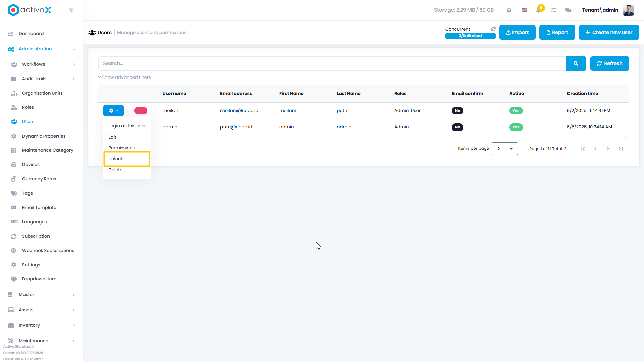Screen dimensions: 644x362
Task: Click the Report button
Action: coord(557,32)
